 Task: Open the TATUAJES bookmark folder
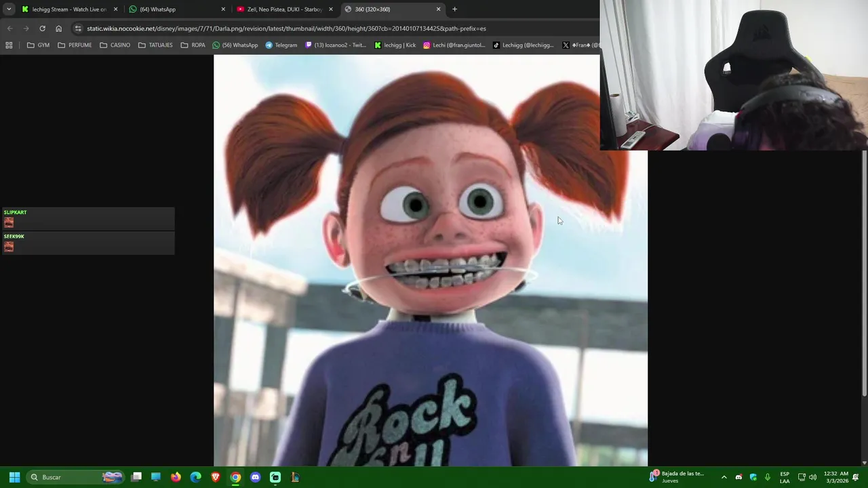tap(155, 45)
